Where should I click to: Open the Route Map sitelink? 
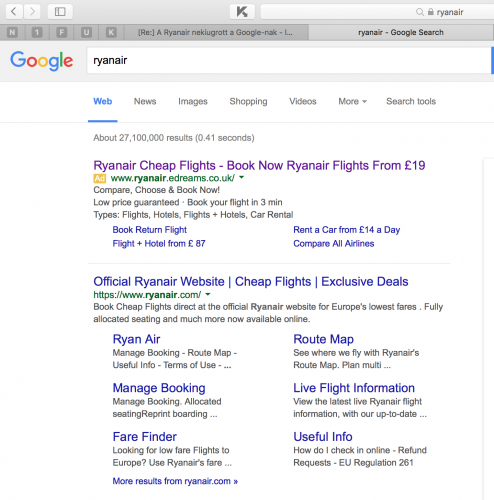tap(323, 339)
